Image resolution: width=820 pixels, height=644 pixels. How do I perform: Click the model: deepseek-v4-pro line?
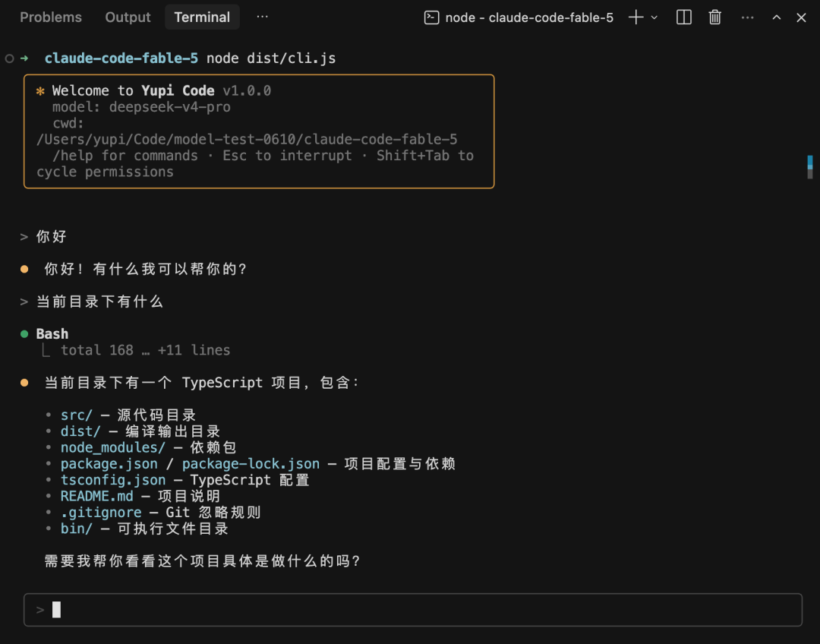pyautogui.click(x=141, y=107)
